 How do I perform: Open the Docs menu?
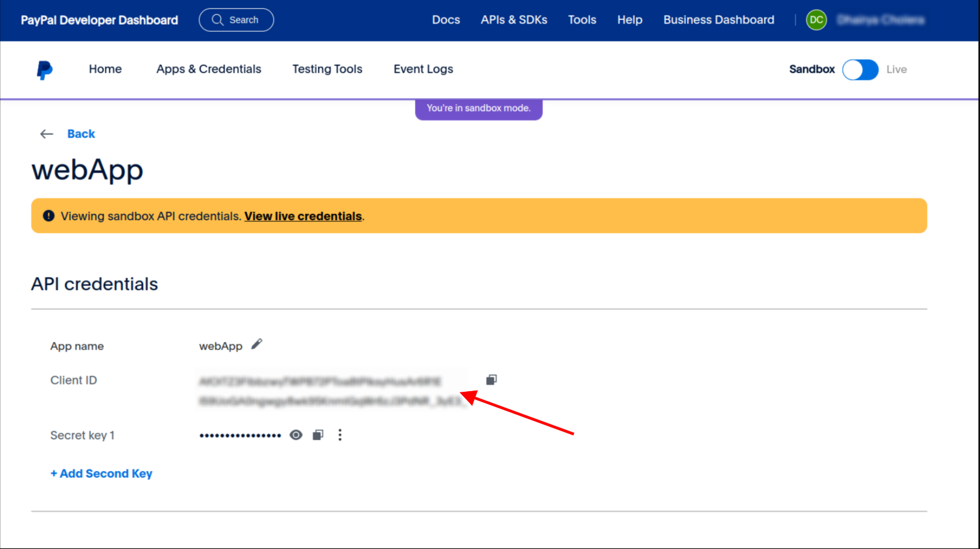(x=446, y=19)
